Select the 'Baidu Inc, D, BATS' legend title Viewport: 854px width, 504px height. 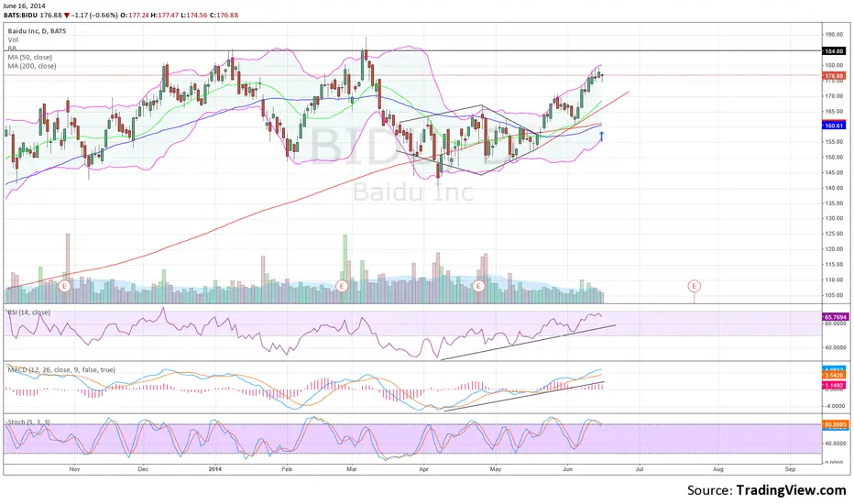37,31
